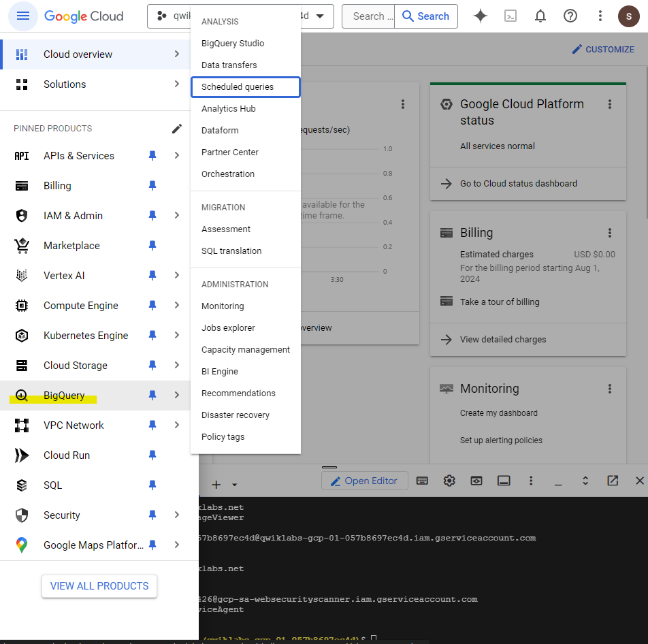Viewport: 648px width, 644px height.
Task: Click Cloud Shell session info icon
Action: coord(504,481)
